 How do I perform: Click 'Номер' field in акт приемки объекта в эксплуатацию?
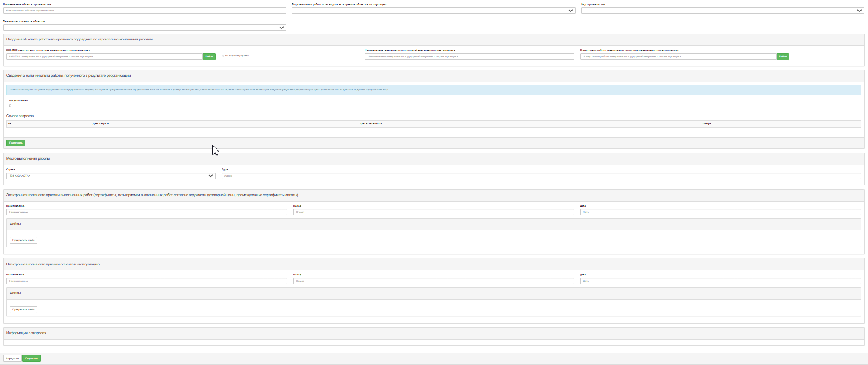tap(434, 281)
